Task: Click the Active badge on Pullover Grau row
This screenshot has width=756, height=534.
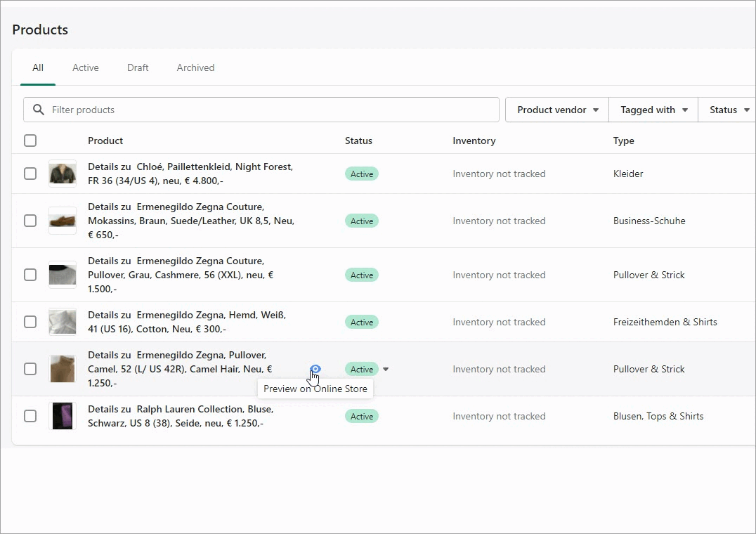Action: tap(362, 275)
